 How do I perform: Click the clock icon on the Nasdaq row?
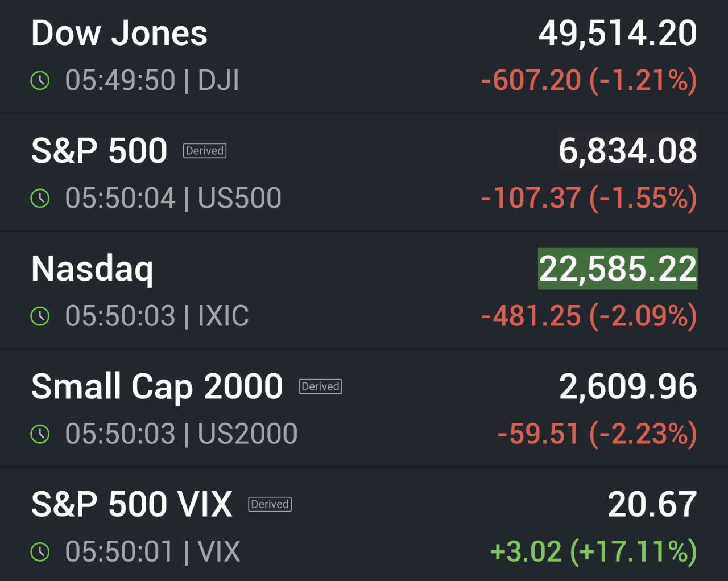(39, 315)
